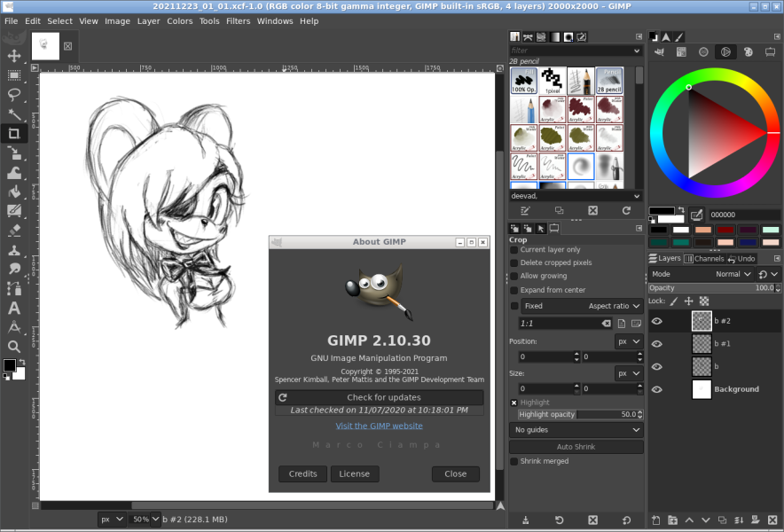
Task: Open the layer Mode Normal dropdown
Action: click(x=701, y=274)
